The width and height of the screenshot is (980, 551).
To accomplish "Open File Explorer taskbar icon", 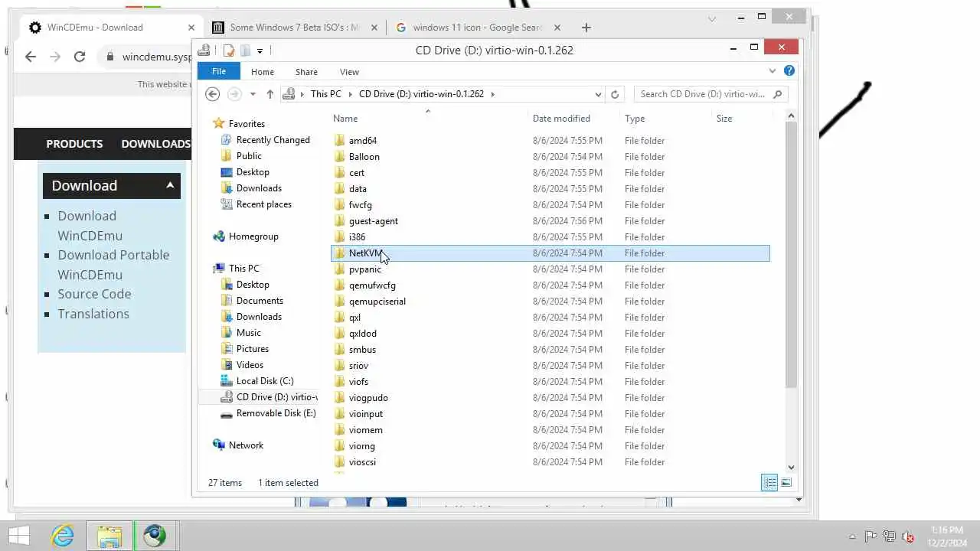I will (x=109, y=536).
